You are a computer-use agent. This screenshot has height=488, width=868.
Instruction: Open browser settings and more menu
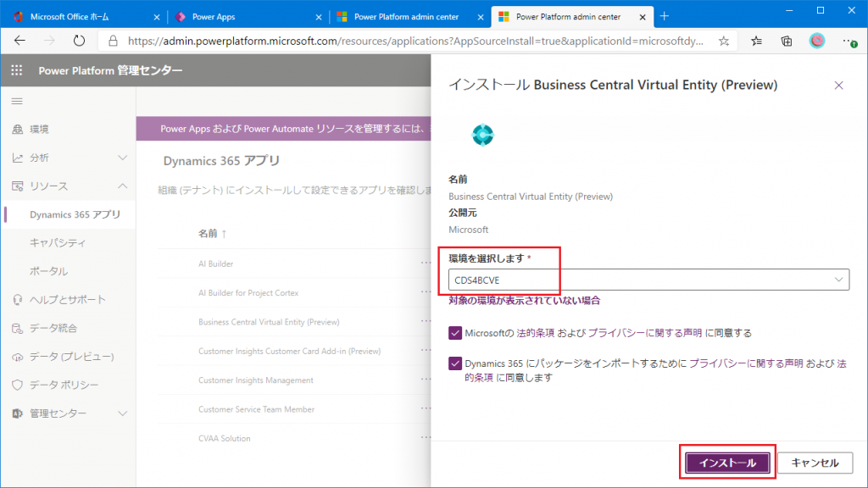pyautogui.click(x=849, y=41)
